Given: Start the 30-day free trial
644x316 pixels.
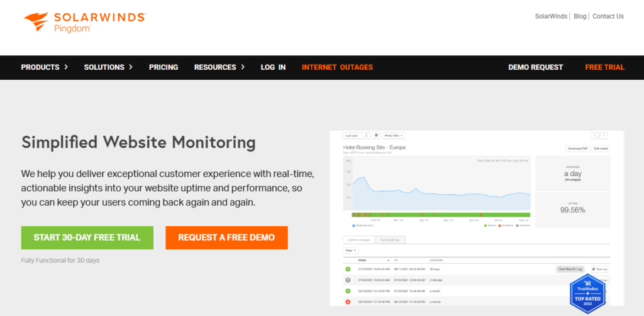Looking at the screenshot, I should (87, 237).
